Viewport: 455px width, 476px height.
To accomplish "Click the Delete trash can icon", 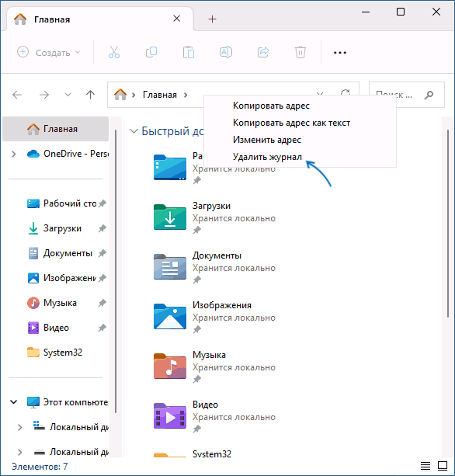I will tap(300, 52).
